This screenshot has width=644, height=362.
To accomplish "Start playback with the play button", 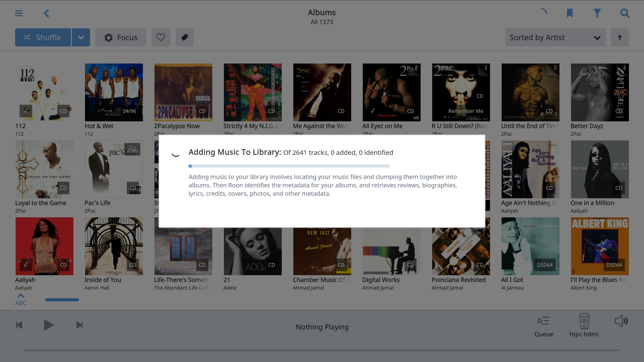I will click(x=48, y=325).
